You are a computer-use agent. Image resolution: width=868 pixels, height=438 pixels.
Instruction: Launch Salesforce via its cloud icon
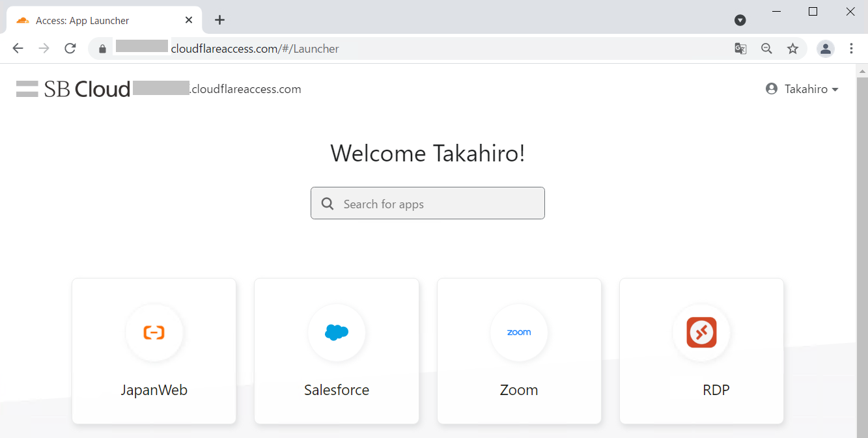tap(337, 333)
